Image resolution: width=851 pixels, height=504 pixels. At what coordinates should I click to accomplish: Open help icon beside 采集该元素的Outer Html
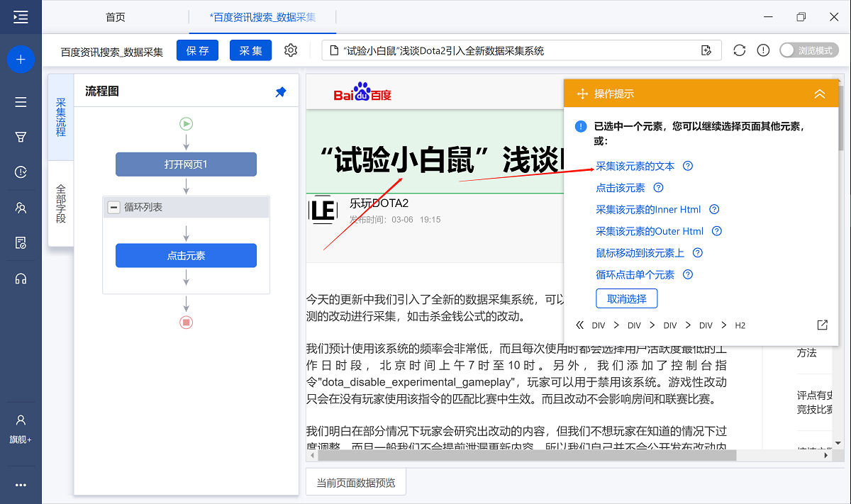[x=717, y=231]
